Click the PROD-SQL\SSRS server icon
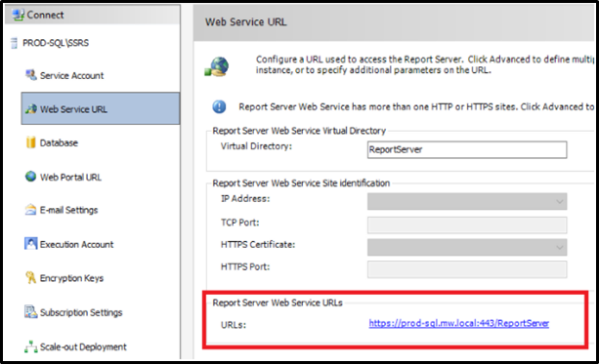Image resolution: width=599 pixels, height=364 pixels. coord(14,43)
